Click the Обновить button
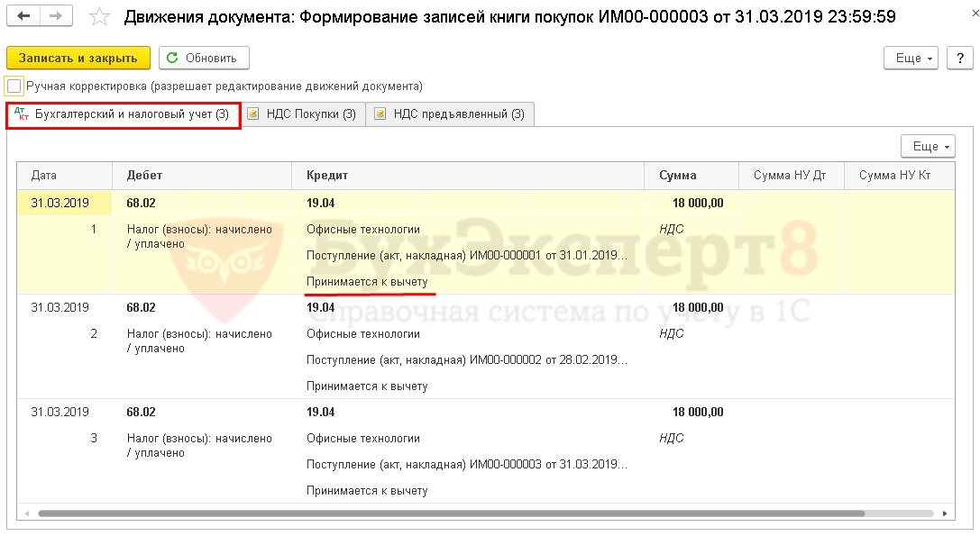 point(204,58)
